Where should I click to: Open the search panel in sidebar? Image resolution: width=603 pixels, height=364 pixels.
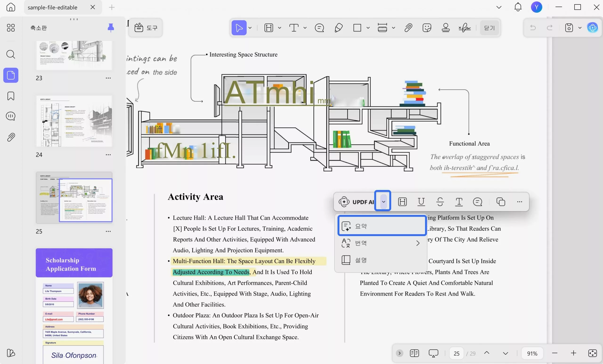[x=11, y=54]
